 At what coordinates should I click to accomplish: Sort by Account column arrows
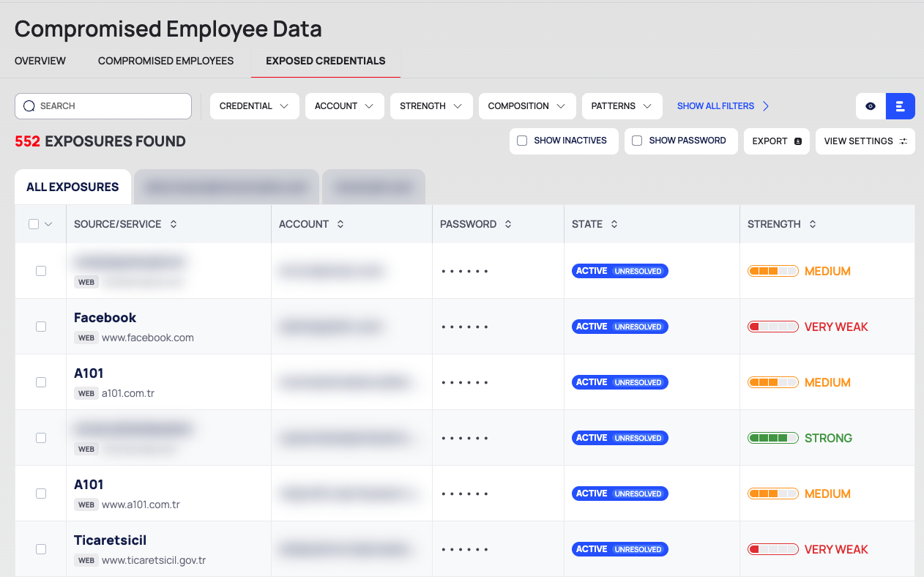[x=340, y=224]
